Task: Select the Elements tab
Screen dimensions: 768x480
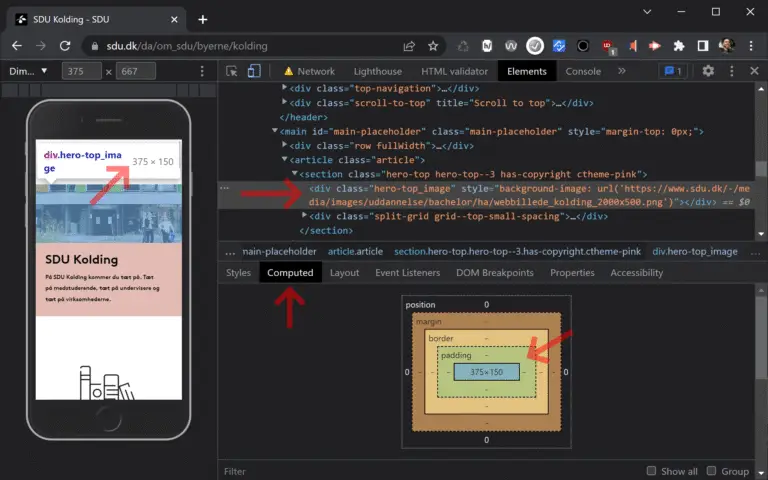Action: click(527, 72)
